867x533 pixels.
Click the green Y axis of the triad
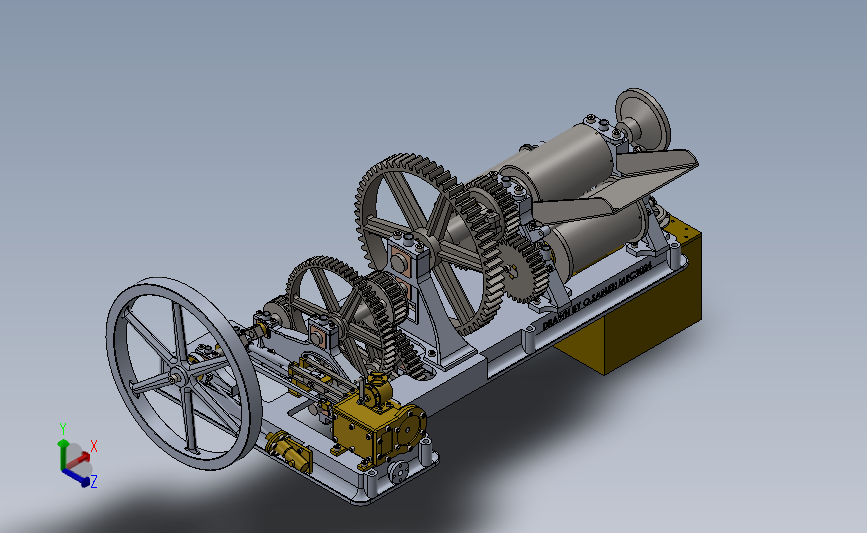click(63, 454)
